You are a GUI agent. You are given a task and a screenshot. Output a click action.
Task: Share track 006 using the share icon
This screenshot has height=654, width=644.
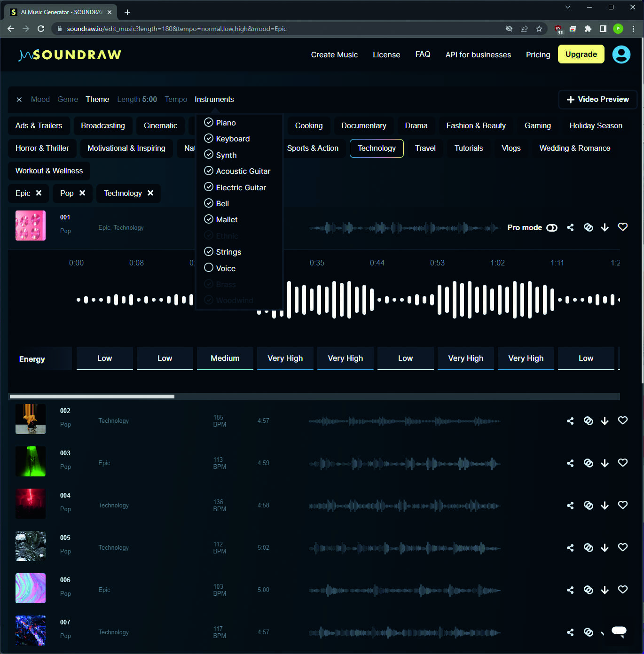pos(570,590)
